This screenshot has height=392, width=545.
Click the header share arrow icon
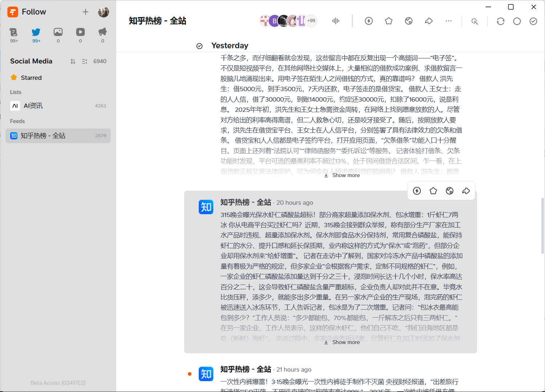[x=429, y=21]
